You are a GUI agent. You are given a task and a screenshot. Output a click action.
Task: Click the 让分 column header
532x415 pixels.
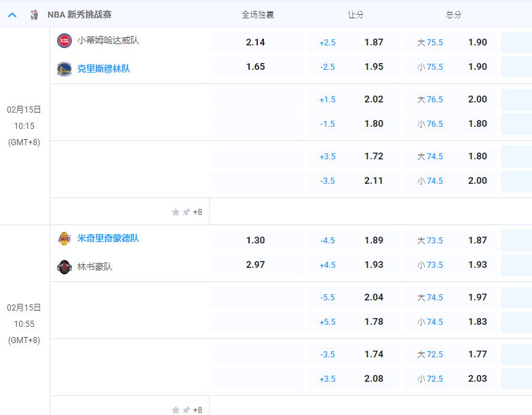click(356, 15)
